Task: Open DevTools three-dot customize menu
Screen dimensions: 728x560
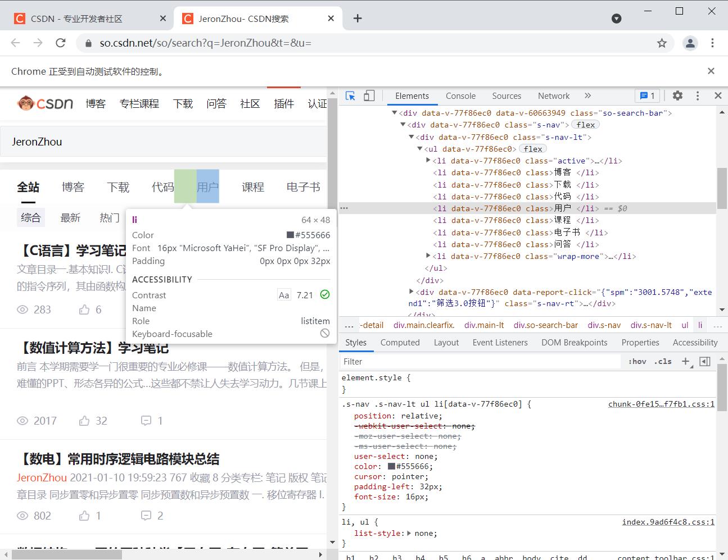Action: [x=698, y=96]
